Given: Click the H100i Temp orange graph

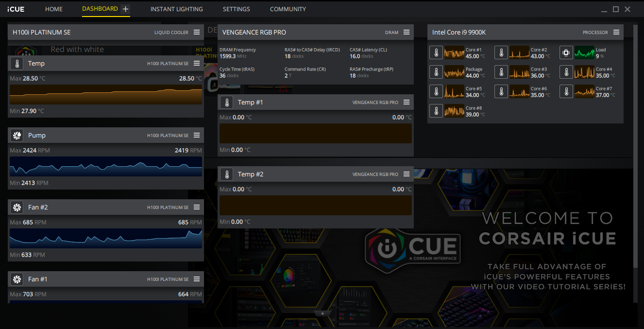Looking at the screenshot, I should point(106,94).
